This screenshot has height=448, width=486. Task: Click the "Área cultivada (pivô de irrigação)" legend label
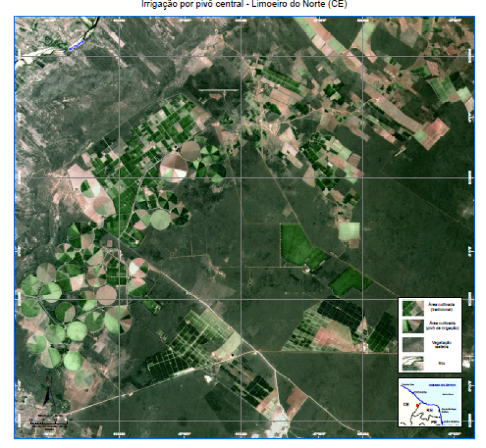pos(442,325)
